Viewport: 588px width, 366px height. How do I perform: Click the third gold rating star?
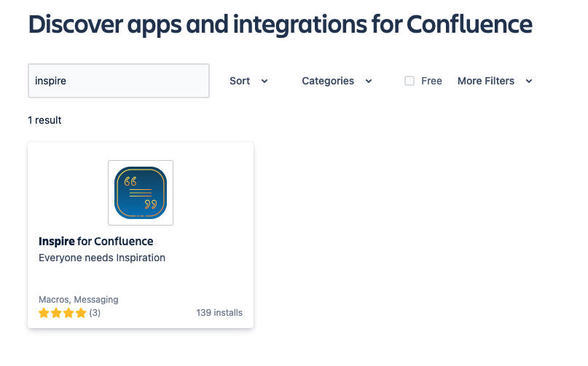click(68, 313)
